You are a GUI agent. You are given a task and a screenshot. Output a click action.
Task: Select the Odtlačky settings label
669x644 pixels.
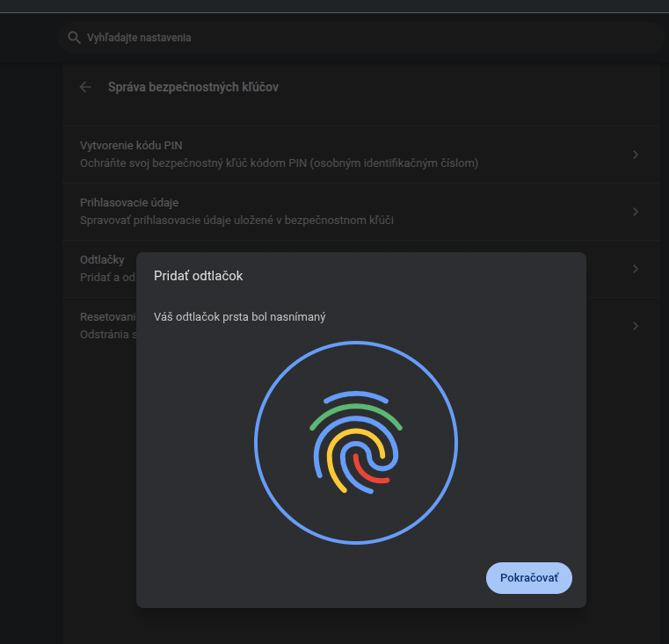(102, 260)
